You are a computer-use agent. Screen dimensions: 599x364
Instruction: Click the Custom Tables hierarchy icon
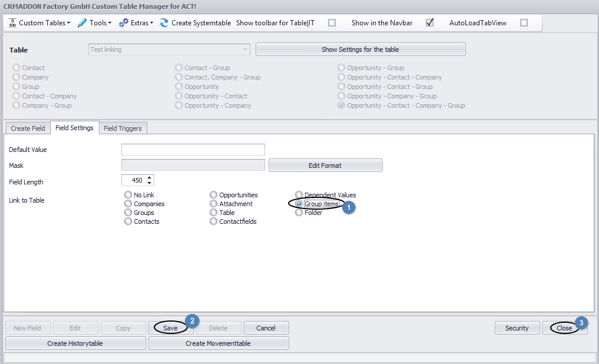pyautogui.click(x=12, y=23)
